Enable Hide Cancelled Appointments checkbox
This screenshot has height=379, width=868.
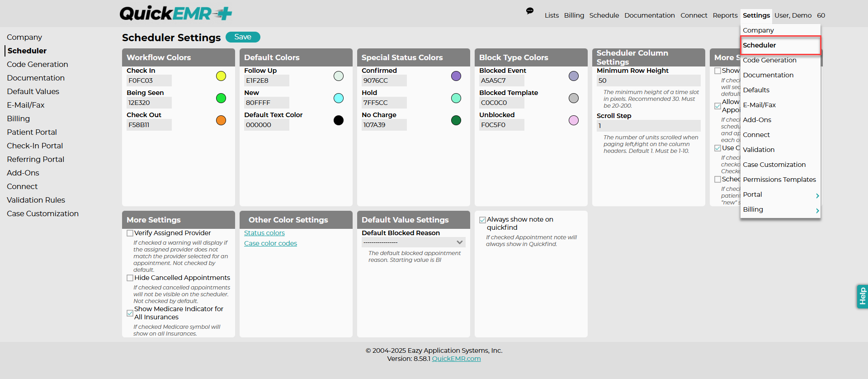[130, 278]
